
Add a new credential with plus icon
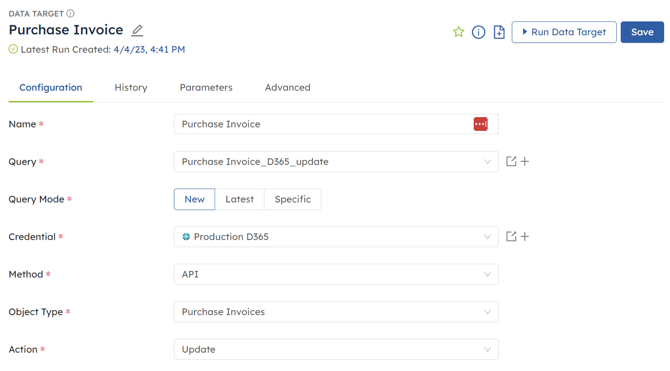click(x=525, y=236)
